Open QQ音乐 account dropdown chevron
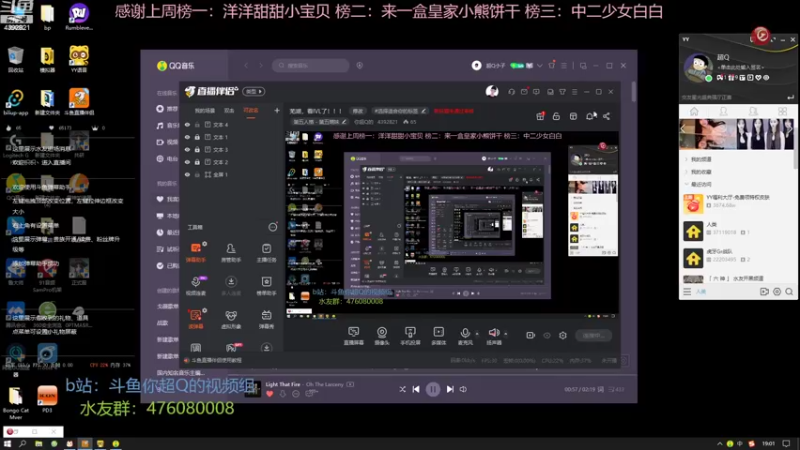The width and height of the screenshot is (800, 450). tap(540, 65)
